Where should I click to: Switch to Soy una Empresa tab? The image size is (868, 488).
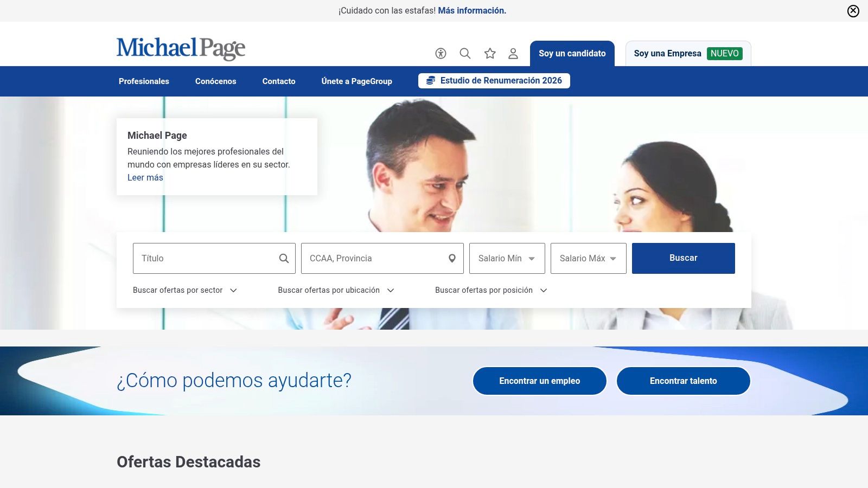pos(688,54)
